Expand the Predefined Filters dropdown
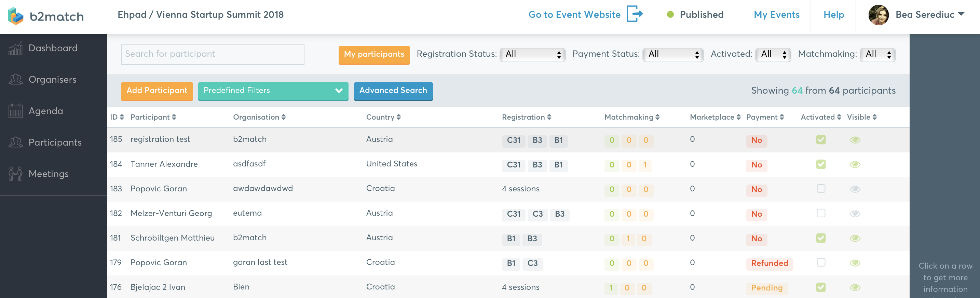The height and width of the screenshot is (298, 980). (x=273, y=91)
